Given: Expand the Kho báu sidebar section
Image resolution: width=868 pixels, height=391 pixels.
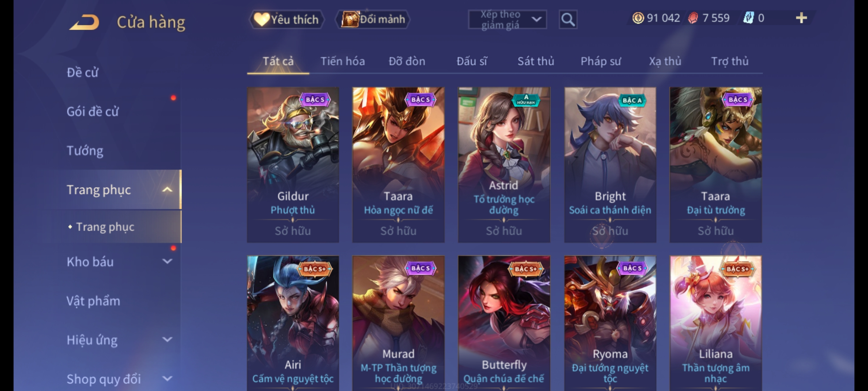Looking at the screenshot, I should coord(167,261).
